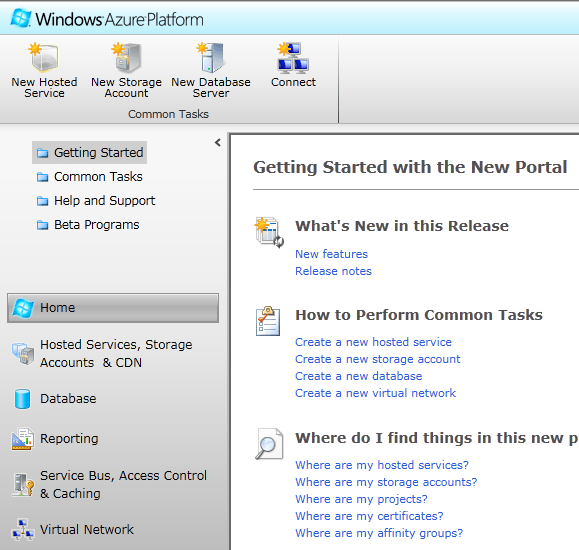579x550 pixels.
Task: Open Help and Support folder
Action: point(96,201)
